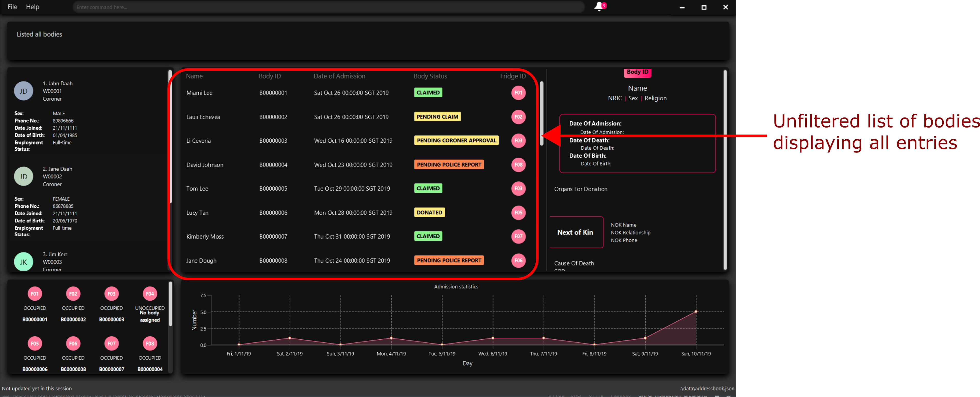980x397 pixels.
Task: Click the fridge grid scrollbar
Action: (x=170, y=304)
